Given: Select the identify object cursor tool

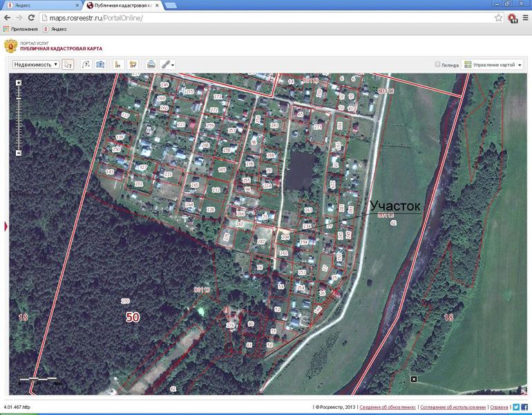Looking at the screenshot, I should 68,64.
